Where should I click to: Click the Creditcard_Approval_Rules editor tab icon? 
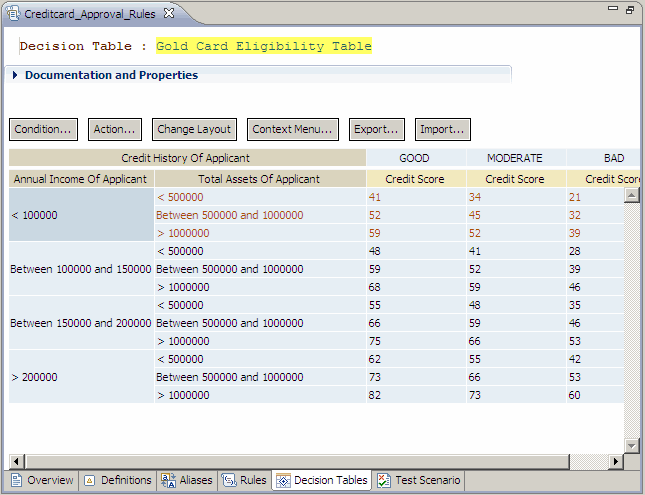(13, 12)
